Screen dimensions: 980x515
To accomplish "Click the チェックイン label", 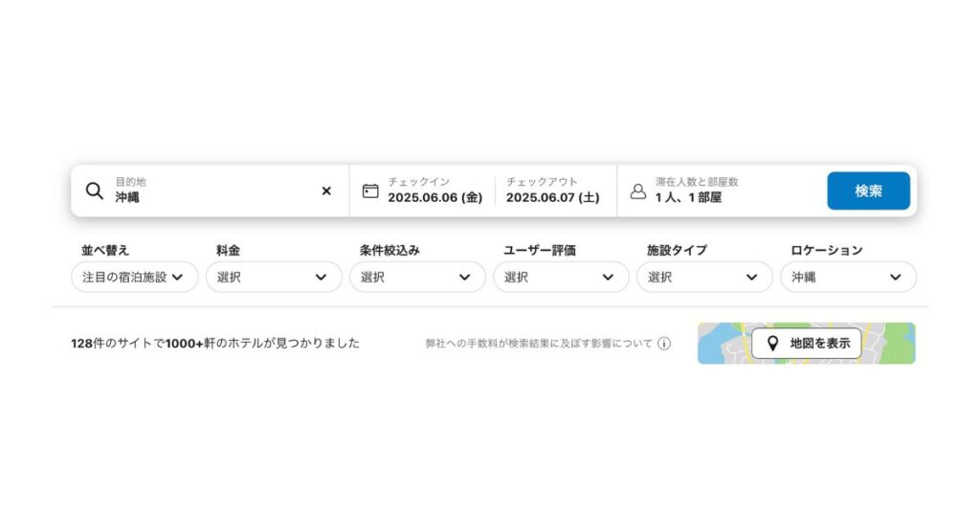I will pos(419,181).
